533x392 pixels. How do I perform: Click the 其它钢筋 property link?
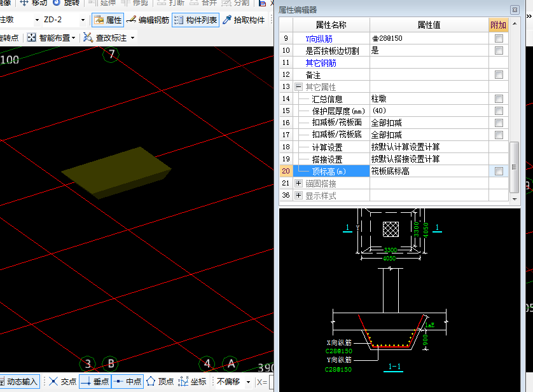pyautogui.click(x=321, y=63)
